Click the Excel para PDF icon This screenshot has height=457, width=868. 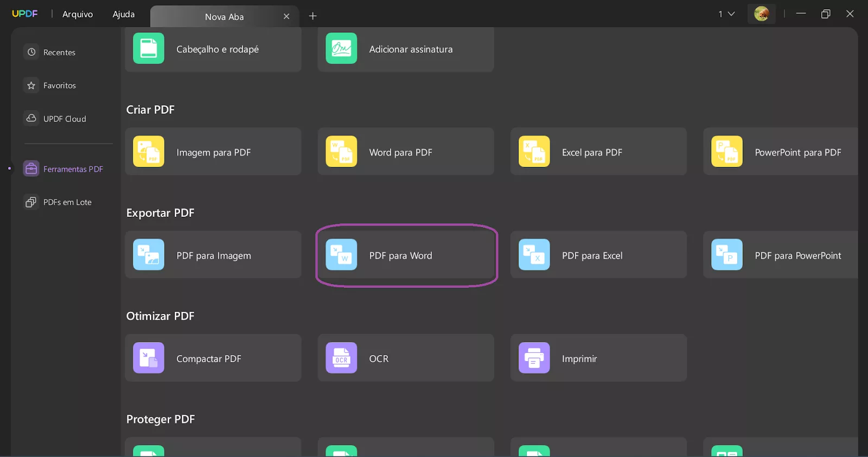point(534,151)
